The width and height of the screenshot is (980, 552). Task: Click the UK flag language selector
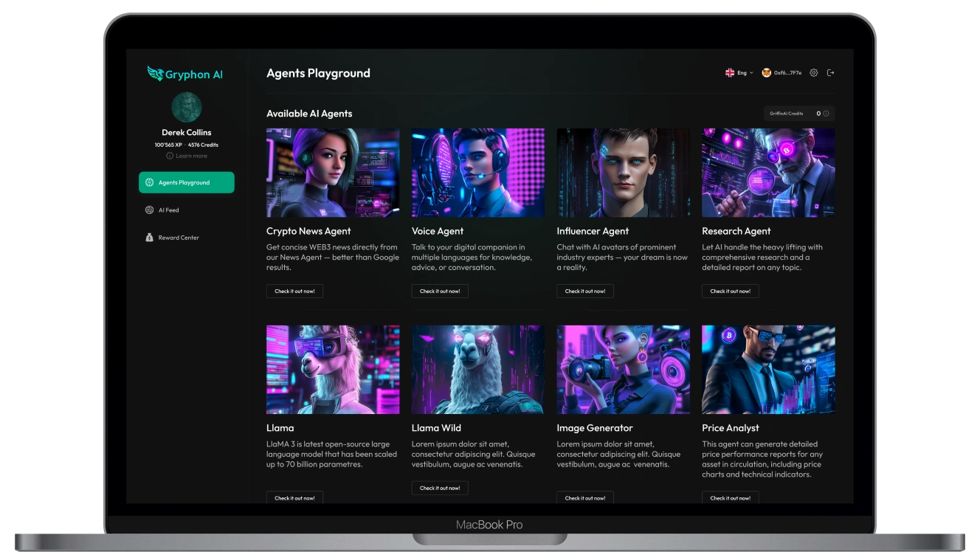click(730, 73)
